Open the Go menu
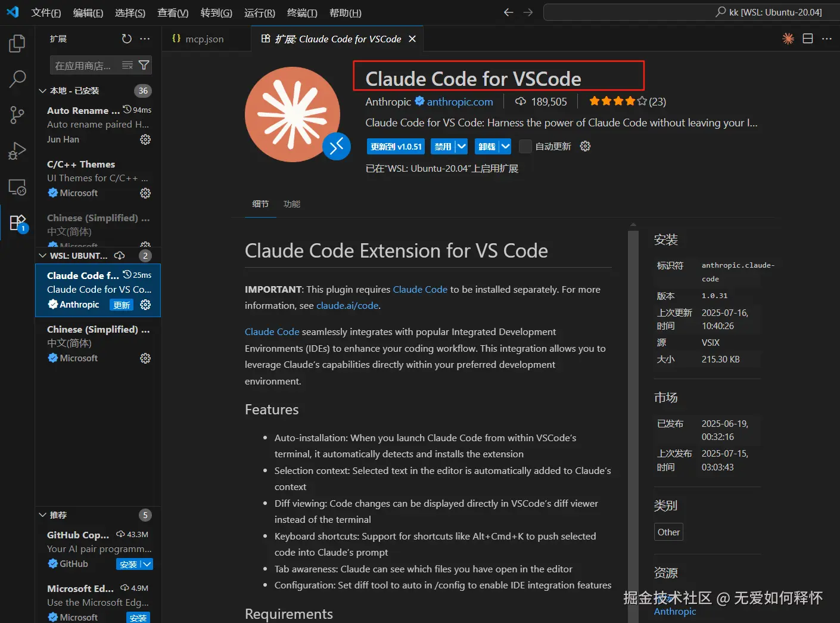The height and width of the screenshot is (623, 840). (216, 13)
